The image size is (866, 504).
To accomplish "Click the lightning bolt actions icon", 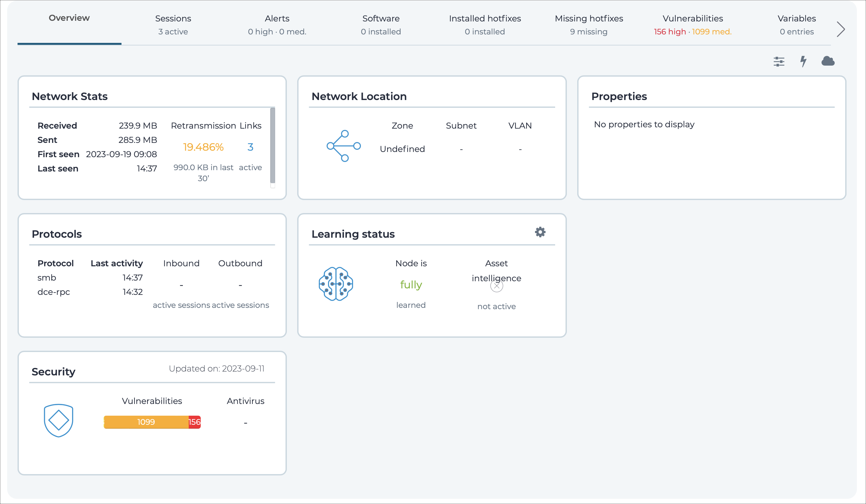I will tap(803, 61).
